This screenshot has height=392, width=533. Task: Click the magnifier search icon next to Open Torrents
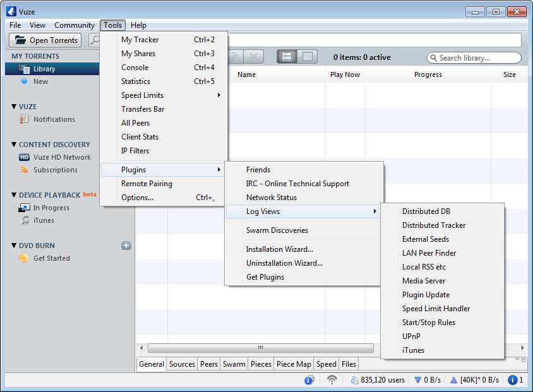tap(94, 40)
